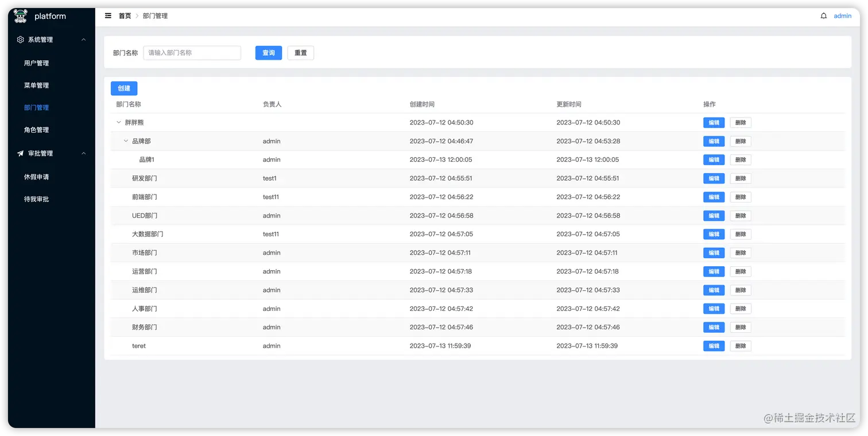The height and width of the screenshot is (436, 868).
Task: Edit the 品牌部 department
Action: (x=714, y=141)
